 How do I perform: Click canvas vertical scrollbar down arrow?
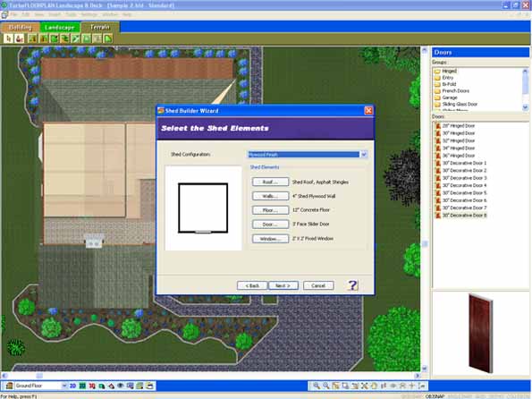point(424,369)
